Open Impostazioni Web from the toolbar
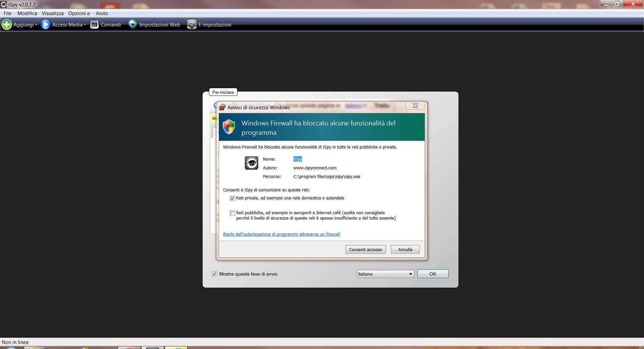Viewport: 644px width, 349px height. [x=154, y=25]
